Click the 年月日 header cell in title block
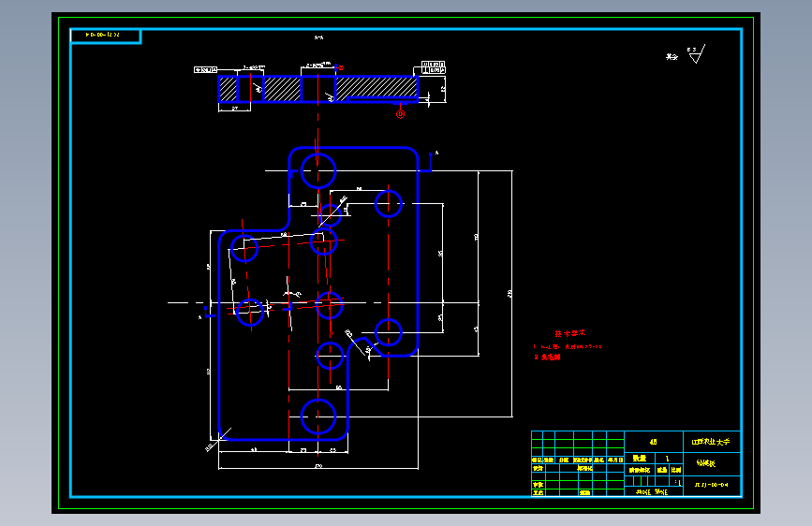 (x=614, y=460)
